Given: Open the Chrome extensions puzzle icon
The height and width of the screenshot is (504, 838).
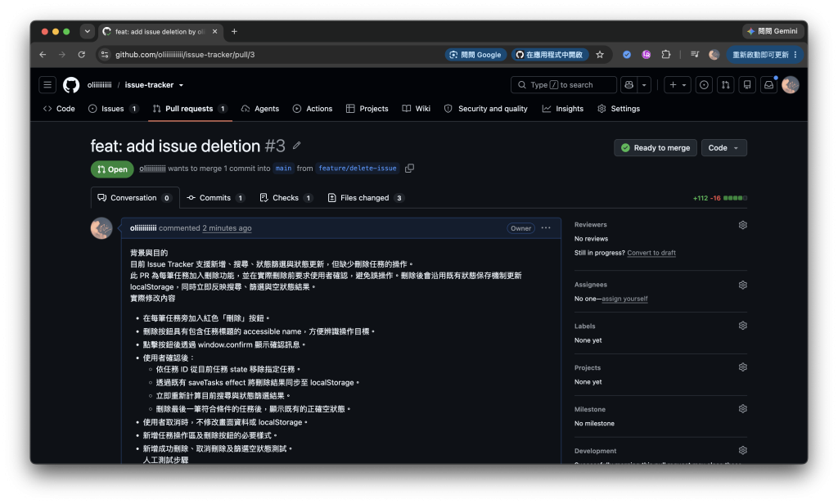Looking at the screenshot, I should click(666, 55).
